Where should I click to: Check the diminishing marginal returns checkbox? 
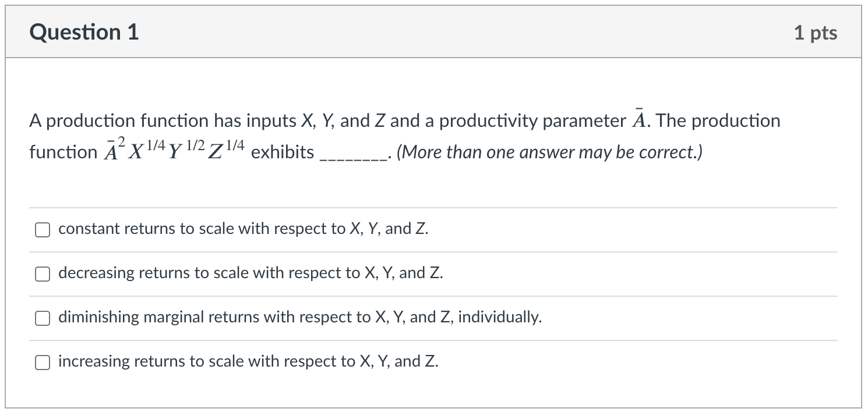(42, 318)
